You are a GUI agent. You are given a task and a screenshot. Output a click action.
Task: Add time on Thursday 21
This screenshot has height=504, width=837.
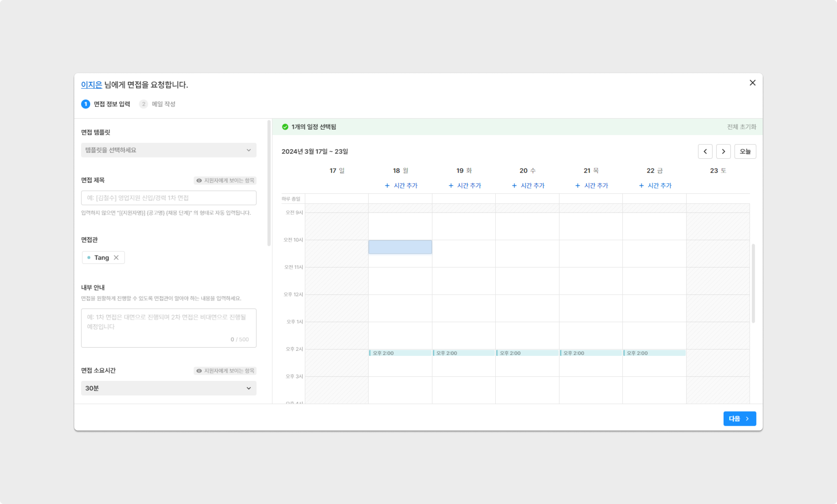(591, 185)
